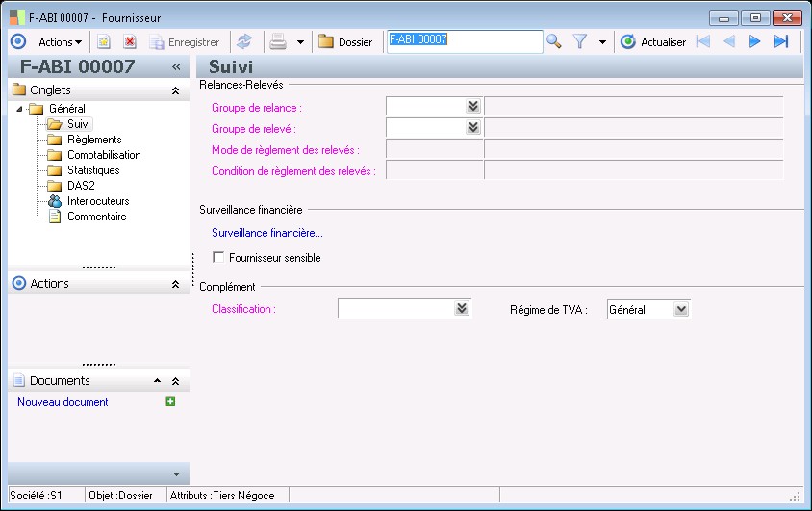Click Société :S1 in status bar
The image size is (812, 511).
click(x=36, y=496)
